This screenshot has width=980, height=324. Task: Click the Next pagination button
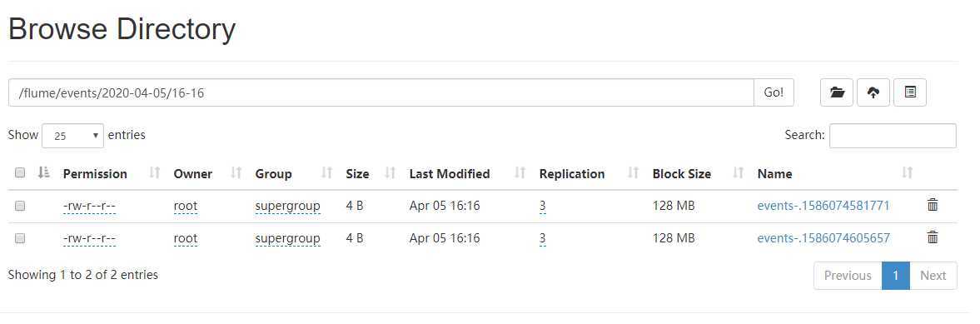click(x=933, y=275)
